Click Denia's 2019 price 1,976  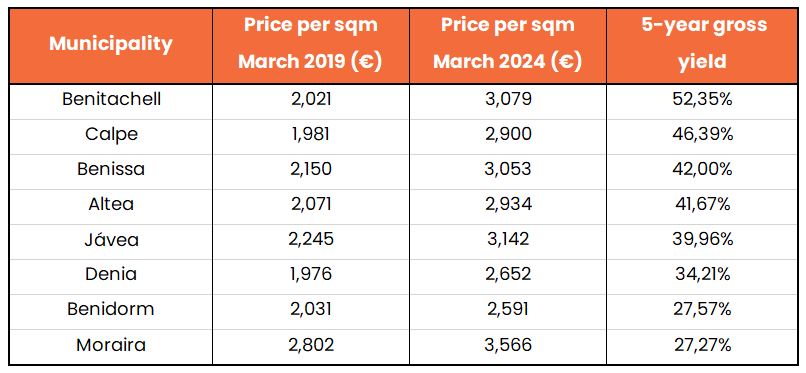coord(310,274)
